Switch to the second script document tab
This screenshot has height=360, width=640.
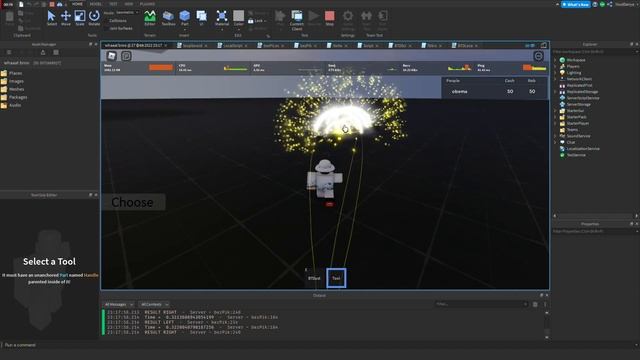[233, 46]
